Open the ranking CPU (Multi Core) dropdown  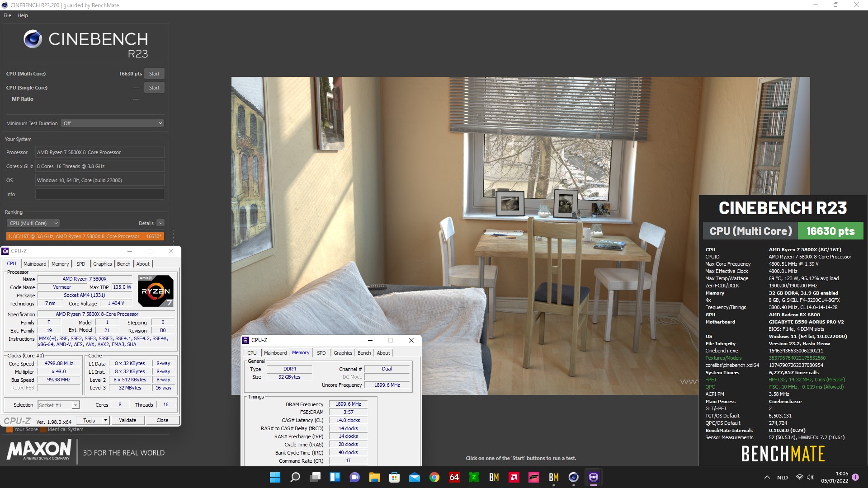pyautogui.click(x=33, y=223)
